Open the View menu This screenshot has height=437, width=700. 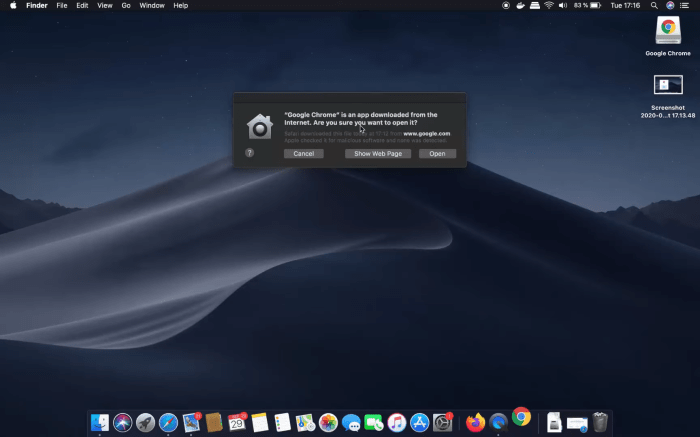(x=105, y=5)
